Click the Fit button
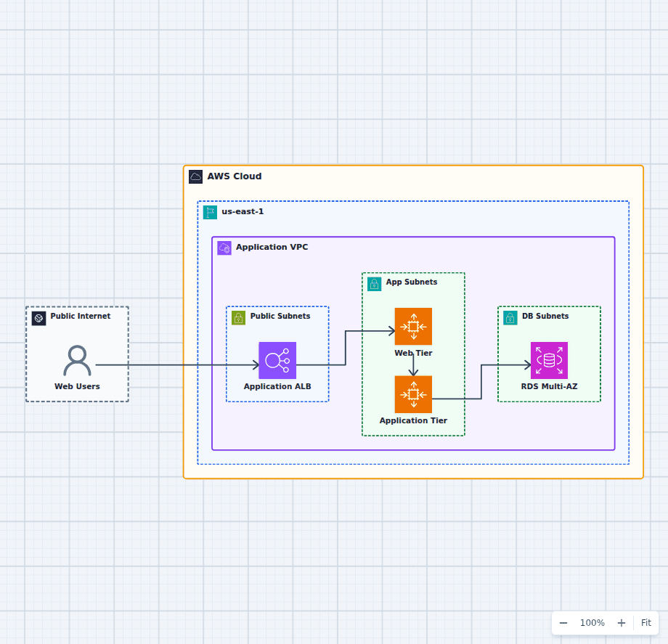668x644 pixels. click(646, 623)
